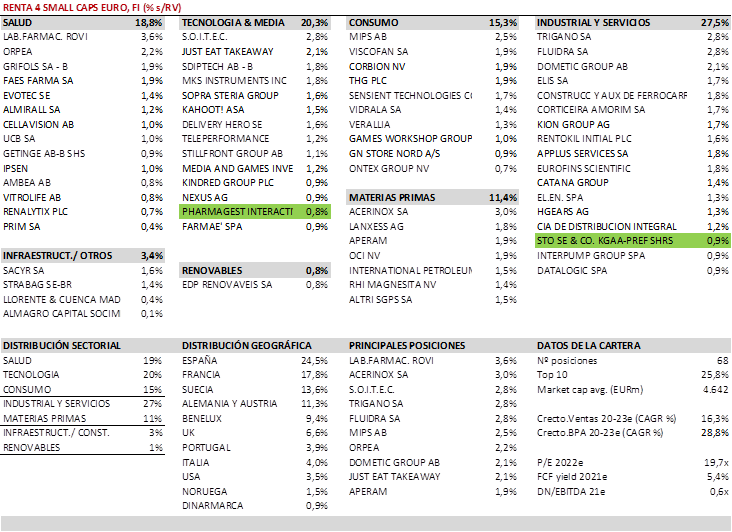Select KINDRED GROUP PLC row
The width and height of the screenshot is (732, 532).
click(x=255, y=182)
